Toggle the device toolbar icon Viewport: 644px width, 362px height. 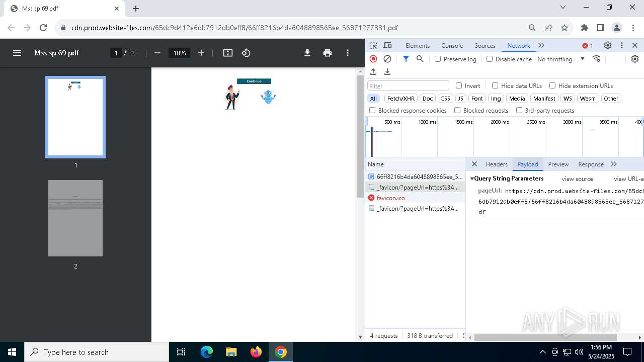point(387,45)
